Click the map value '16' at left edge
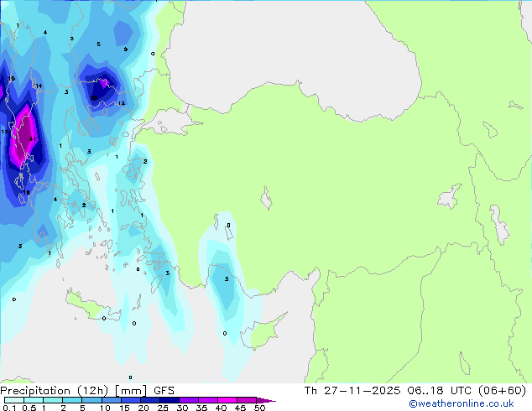532x411 pixels. point(12,78)
